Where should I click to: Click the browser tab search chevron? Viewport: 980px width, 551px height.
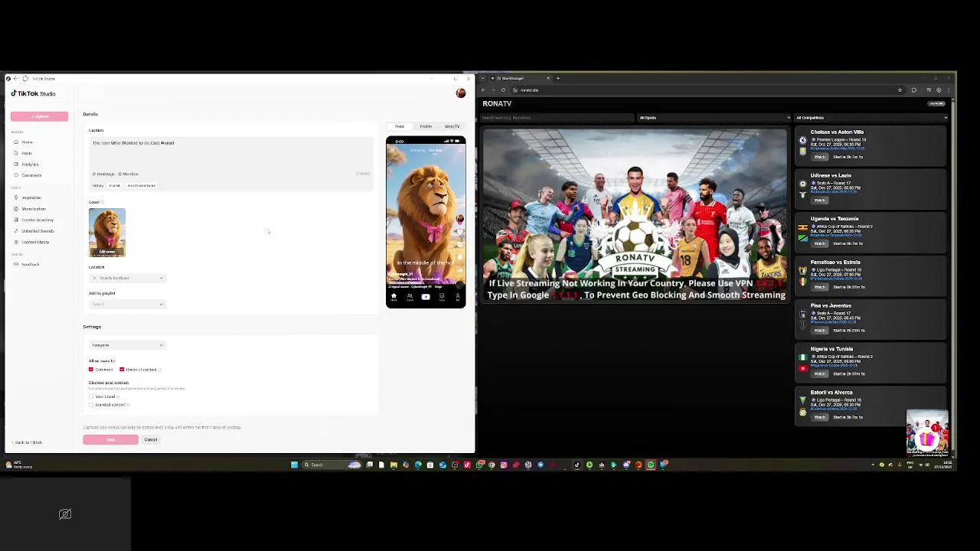pos(482,78)
